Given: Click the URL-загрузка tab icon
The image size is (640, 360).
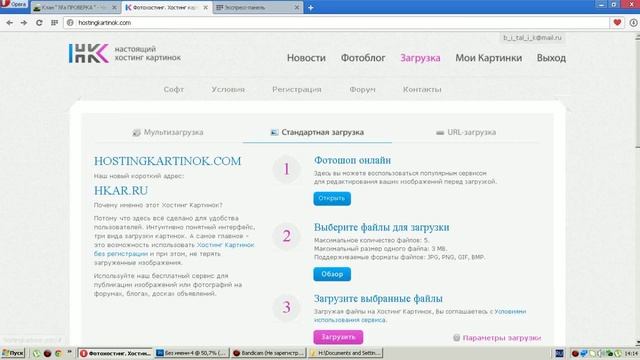Looking at the screenshot, I should point(440,133).
